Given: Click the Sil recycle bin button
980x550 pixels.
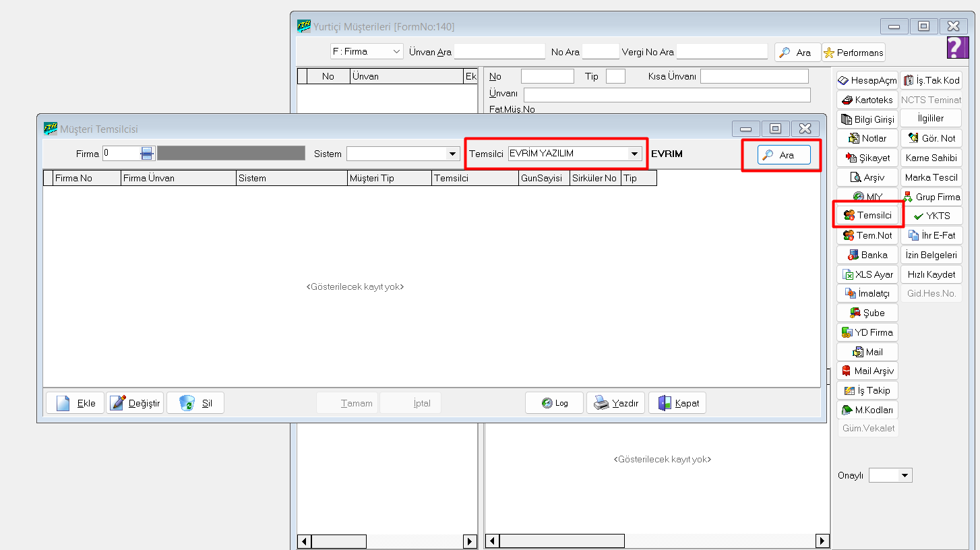Looking at the screenshot, I should click(195, 403).
